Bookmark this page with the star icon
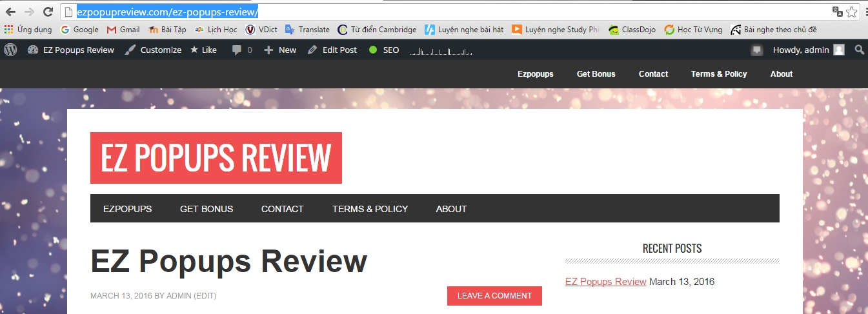868x314 pixels. pos(852,12)
